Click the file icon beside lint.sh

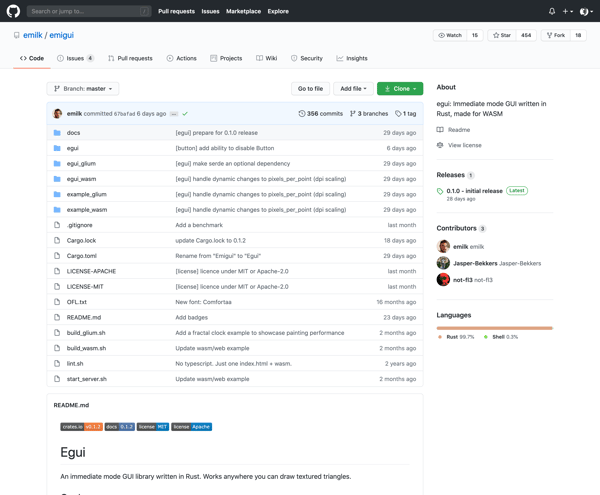(x=57, y=363)
